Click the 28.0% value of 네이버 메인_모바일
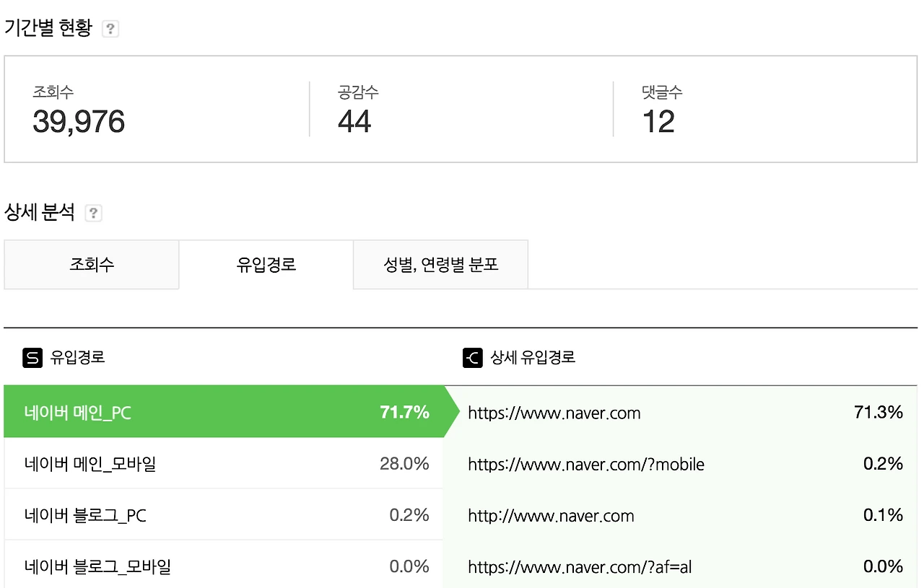 point(404,464)
